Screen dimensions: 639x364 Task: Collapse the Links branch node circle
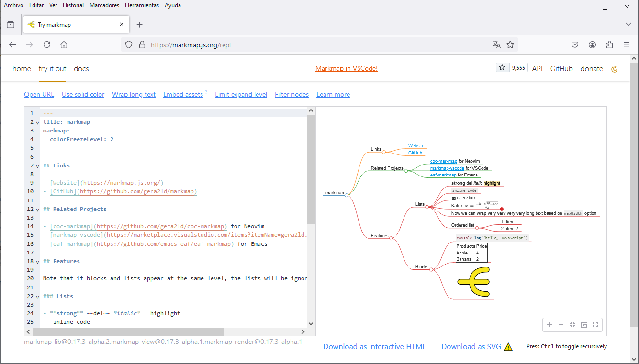click(x=384, y=152)
